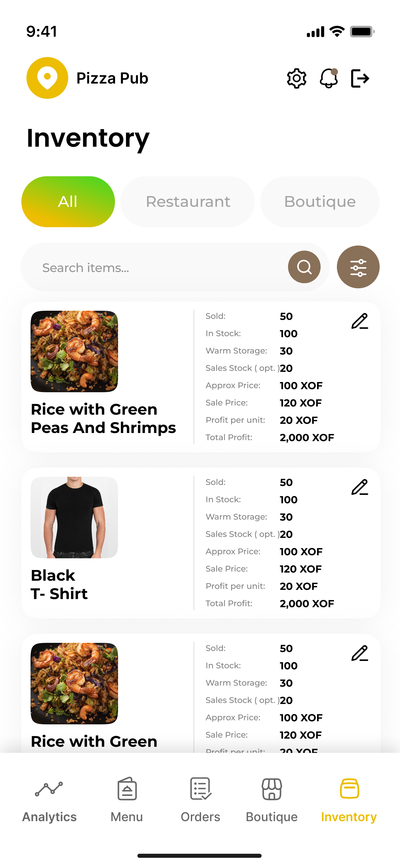Tap the Pizza Pub location pin logo
The image size is (400, 868).
48,78
